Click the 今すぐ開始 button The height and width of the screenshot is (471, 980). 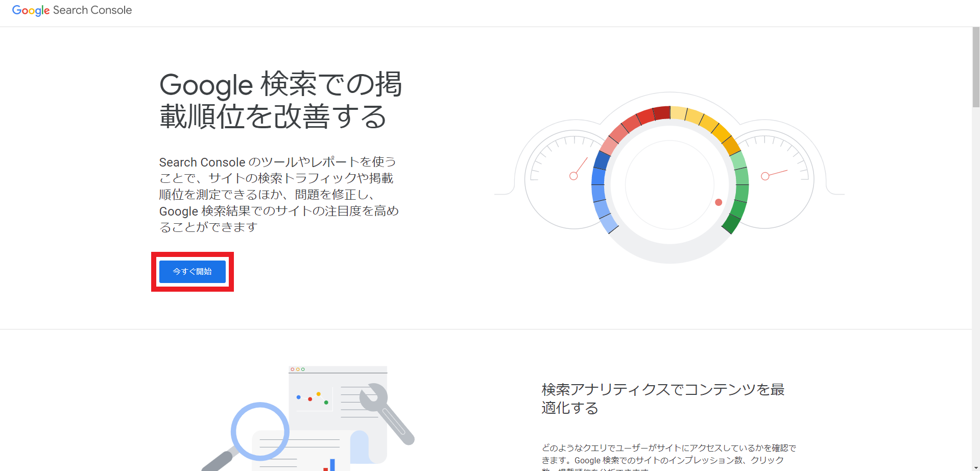pyautogui.click(x=192, y=271)
